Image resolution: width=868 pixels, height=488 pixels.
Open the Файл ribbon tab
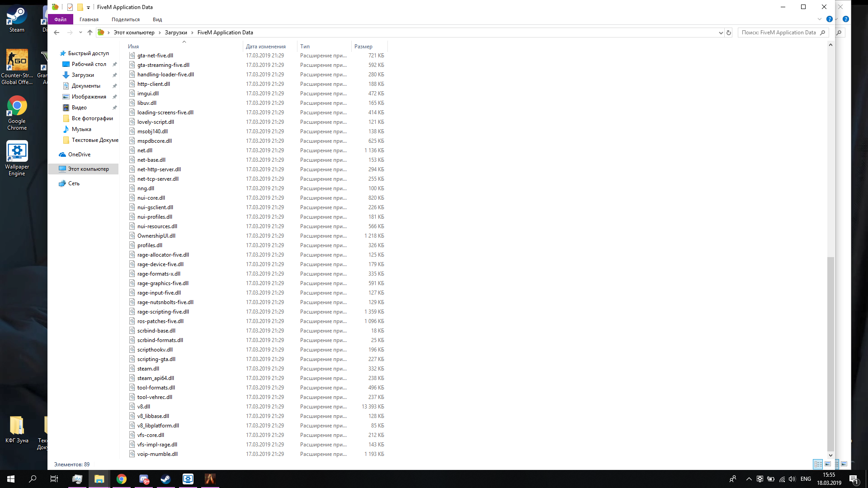(60, 19)
